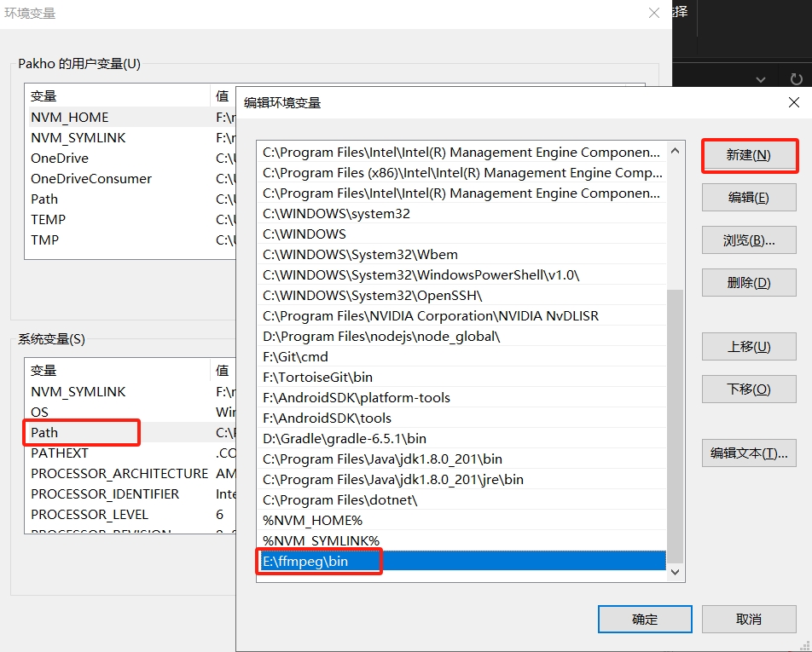Click the path list scroll-down arrow
812x652 pixels.
(x=676, y=572)
